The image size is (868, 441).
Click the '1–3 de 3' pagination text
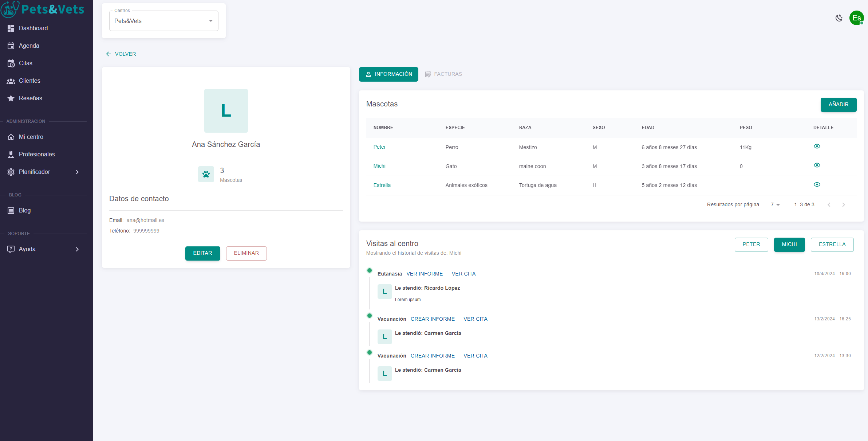pyautogui.click(x=804, y=204)
